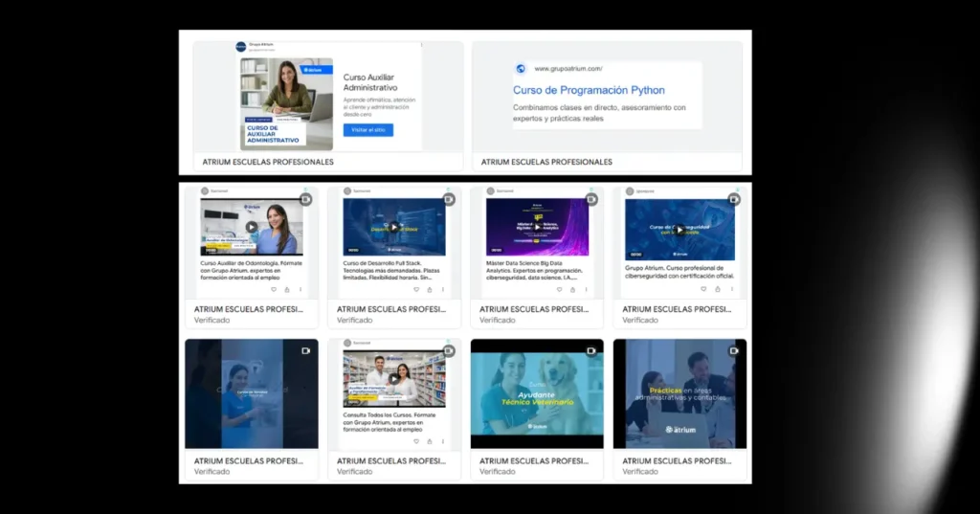Click 'Consulta Todos los Cursos' description text
Image resolution: width=980 pixels, height=514 pixels.
coord(390,422)
